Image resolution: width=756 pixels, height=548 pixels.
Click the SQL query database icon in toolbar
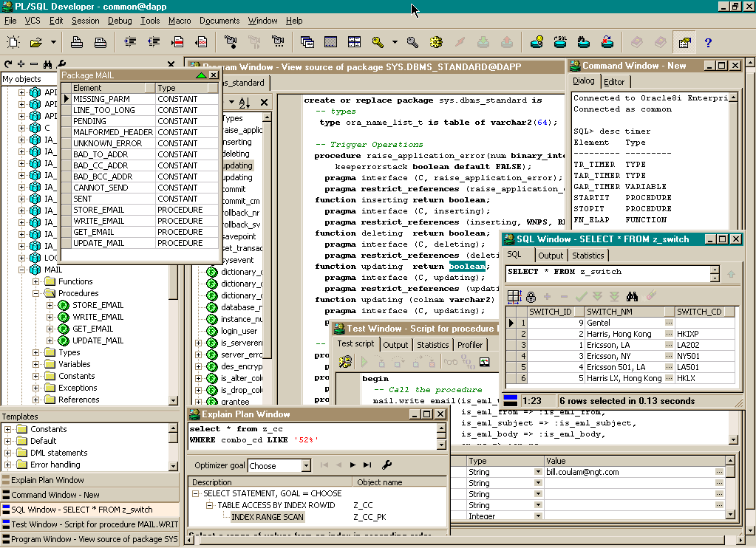560,42
